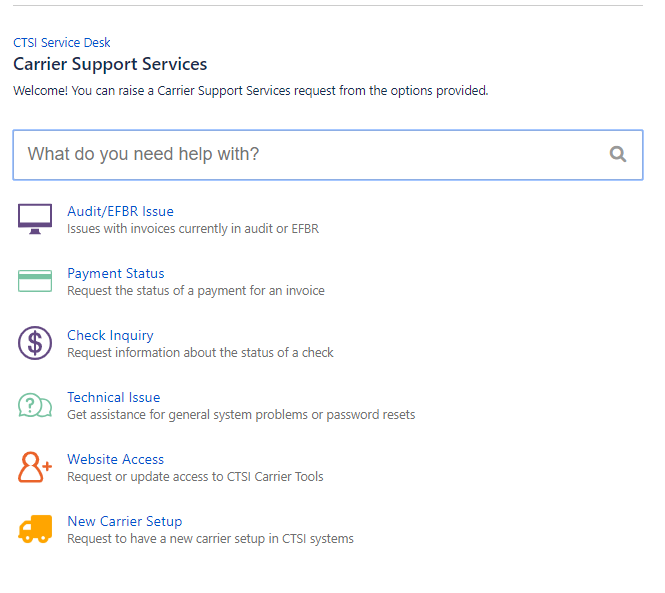
Task: Click 'Request or update access to CTSI' description
Action: (195, 477)
